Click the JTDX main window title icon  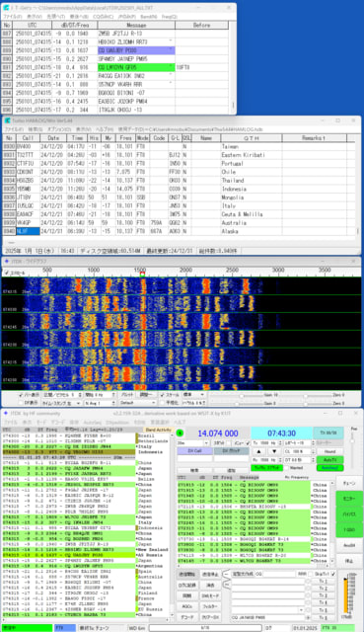click(x=5, y=413)
